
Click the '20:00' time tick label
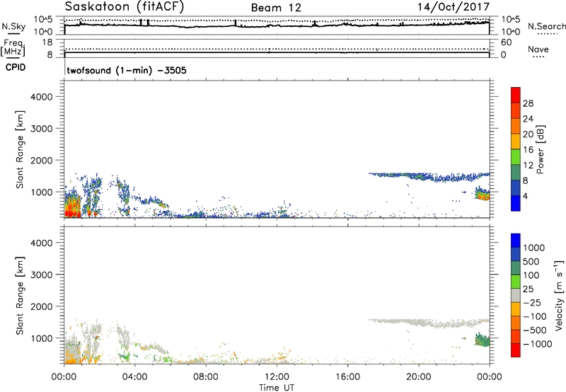point(418,377)
